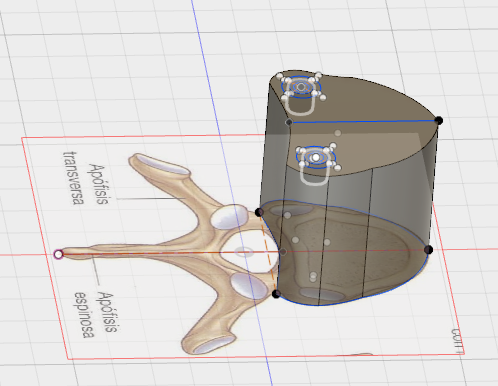Viewport: 498px width, 386px height.
Task: Select the blue straight line across the top face
Action: (364, 122)
